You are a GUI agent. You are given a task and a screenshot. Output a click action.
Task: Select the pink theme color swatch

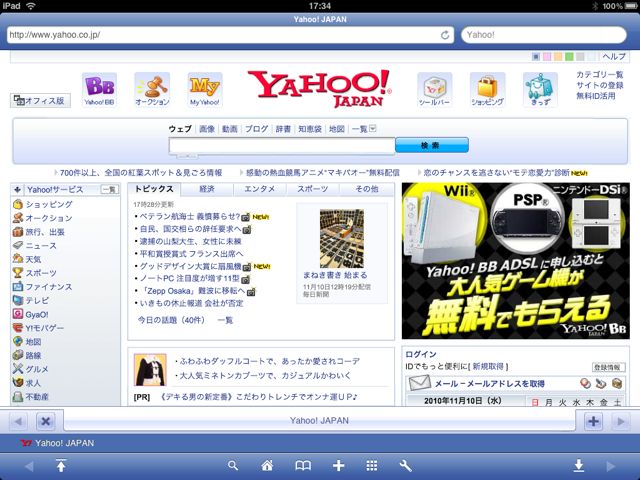point(547,57)
